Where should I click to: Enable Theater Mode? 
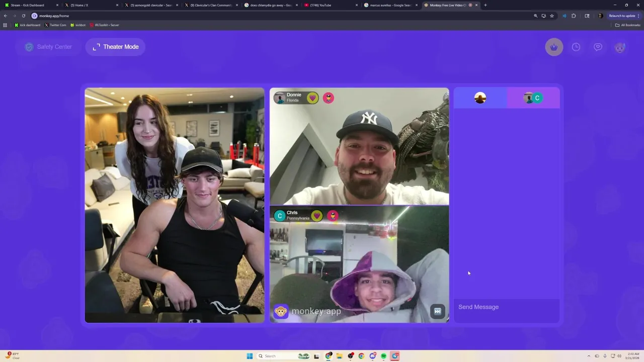pos(115,47)
